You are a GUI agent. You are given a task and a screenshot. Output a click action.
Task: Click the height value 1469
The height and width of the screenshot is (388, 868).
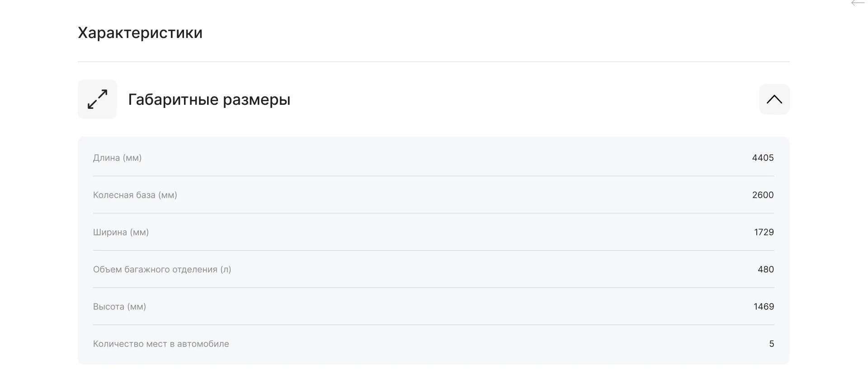point(764,307)
